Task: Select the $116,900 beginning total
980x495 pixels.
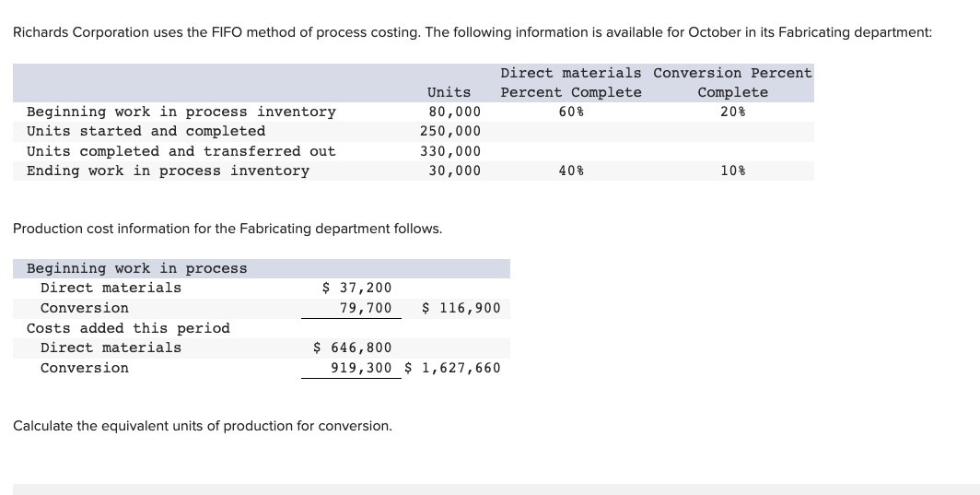Action: point(461,308)
